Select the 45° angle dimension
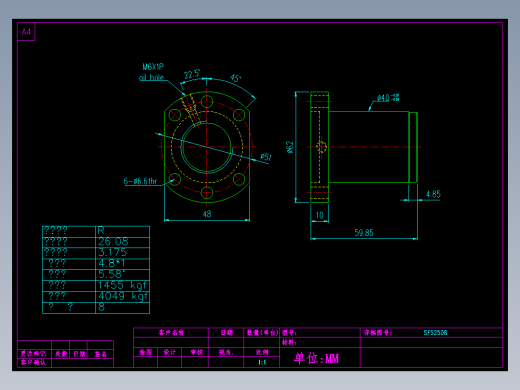The image size is (520, 390). pyautogui.click(x=235, y=78)
